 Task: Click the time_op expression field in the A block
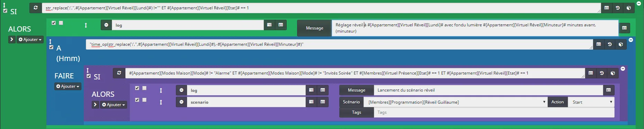pos(339,44)
